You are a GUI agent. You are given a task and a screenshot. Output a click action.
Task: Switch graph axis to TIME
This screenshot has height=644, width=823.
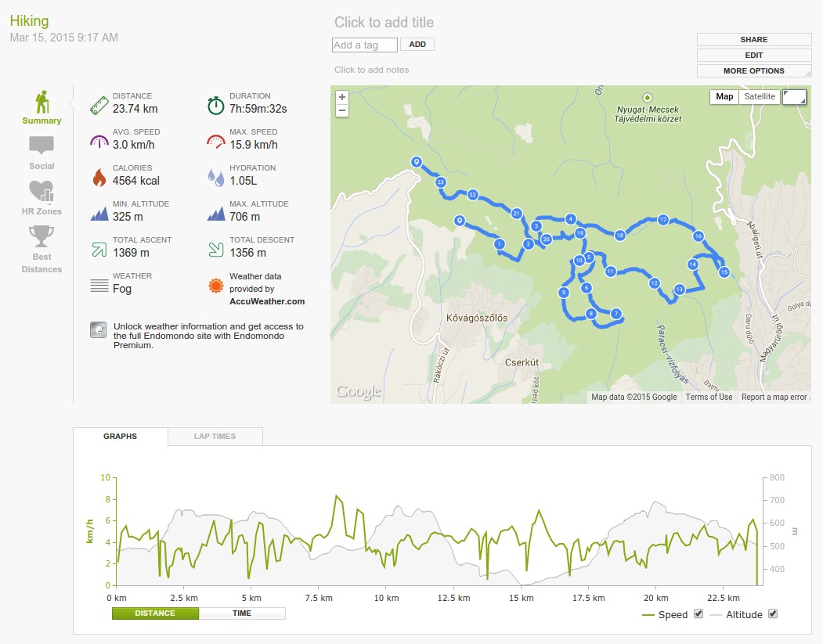(x=242, y=613)
